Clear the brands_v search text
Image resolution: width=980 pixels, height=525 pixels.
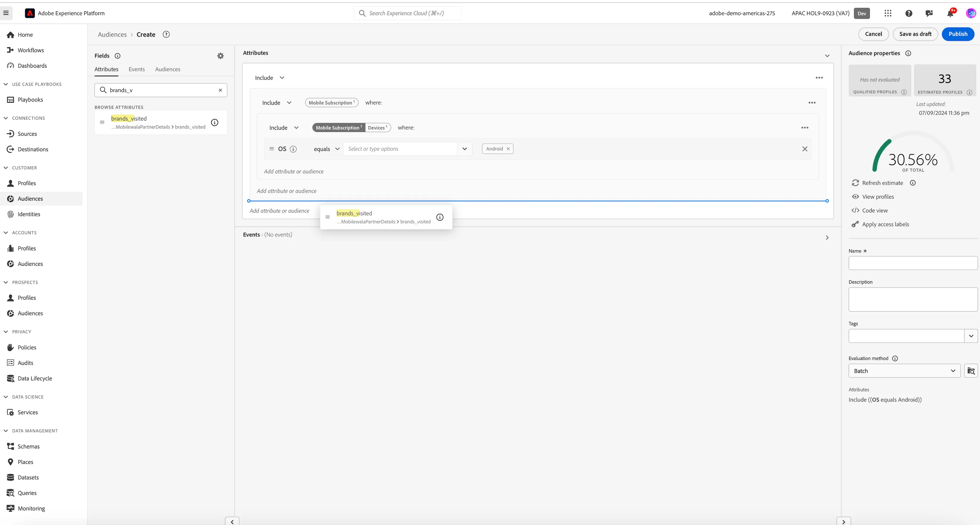point(220,90)
